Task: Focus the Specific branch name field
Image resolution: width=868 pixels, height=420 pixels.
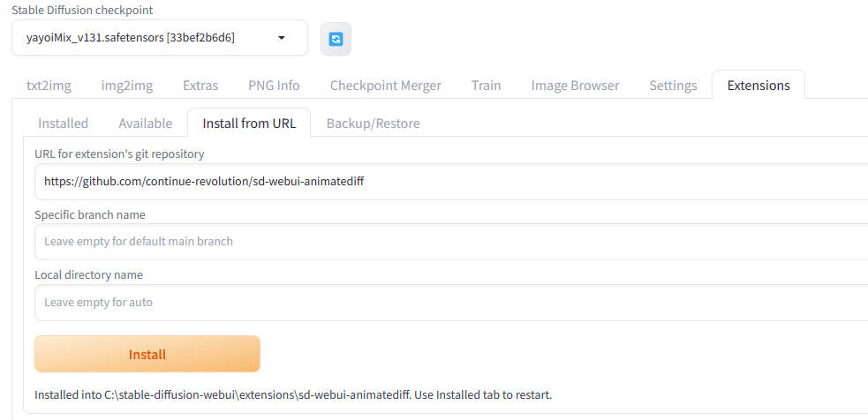Action: (450, 242)
